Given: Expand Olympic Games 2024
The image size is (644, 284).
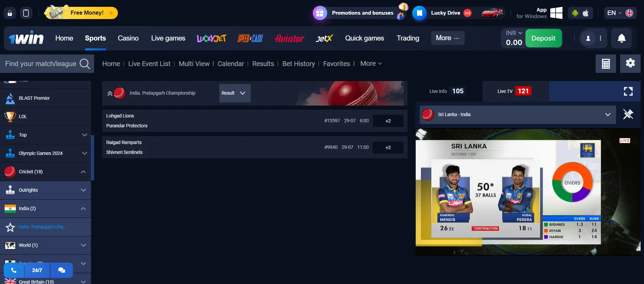Looking at the screenshot, I should coord(45,153).
